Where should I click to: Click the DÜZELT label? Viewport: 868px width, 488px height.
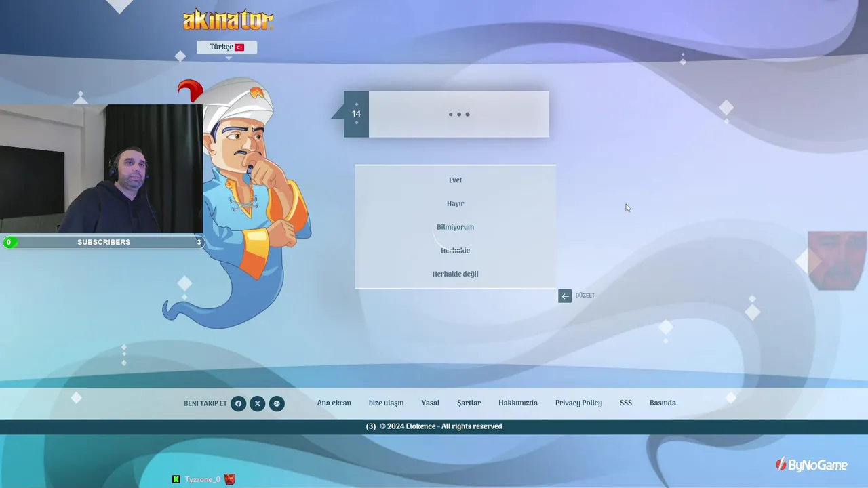coord(585,296)
